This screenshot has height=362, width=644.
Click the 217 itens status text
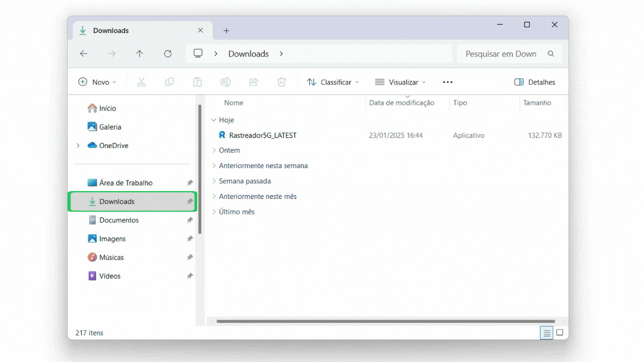click(89, 333)
